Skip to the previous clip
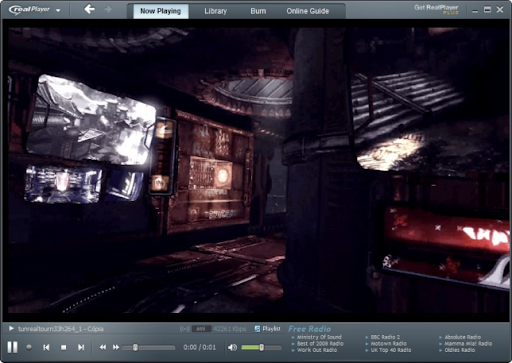512x363 pixels. [46, 347]
